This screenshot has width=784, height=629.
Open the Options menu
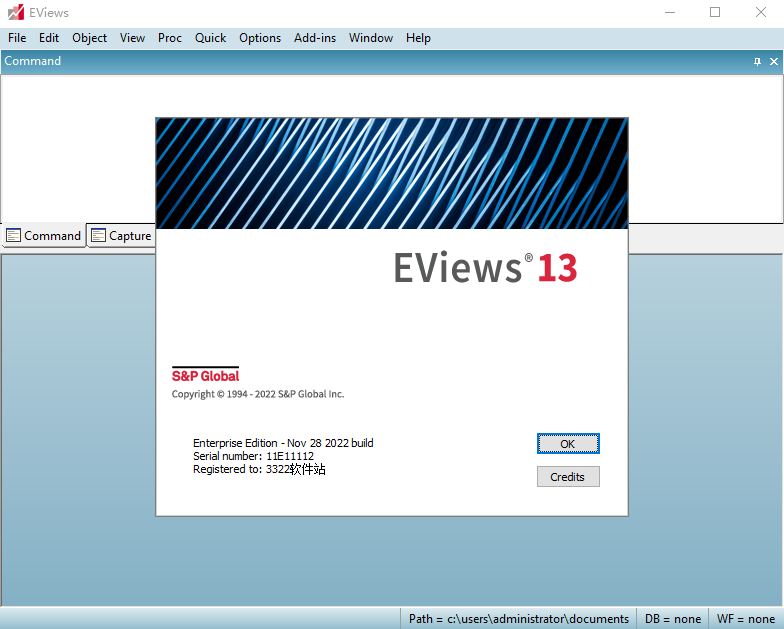[x=260, y=38]
